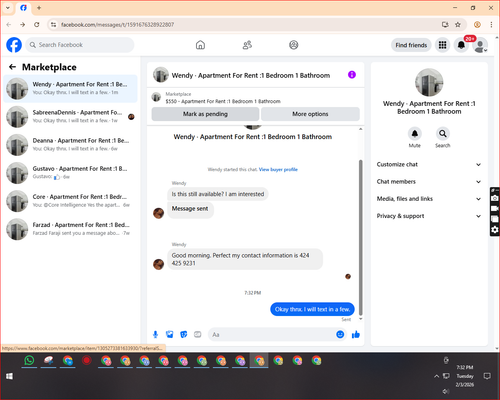500x400 pixels.
Task: Open the Windows notification center icon
Action: coord(487,376)
